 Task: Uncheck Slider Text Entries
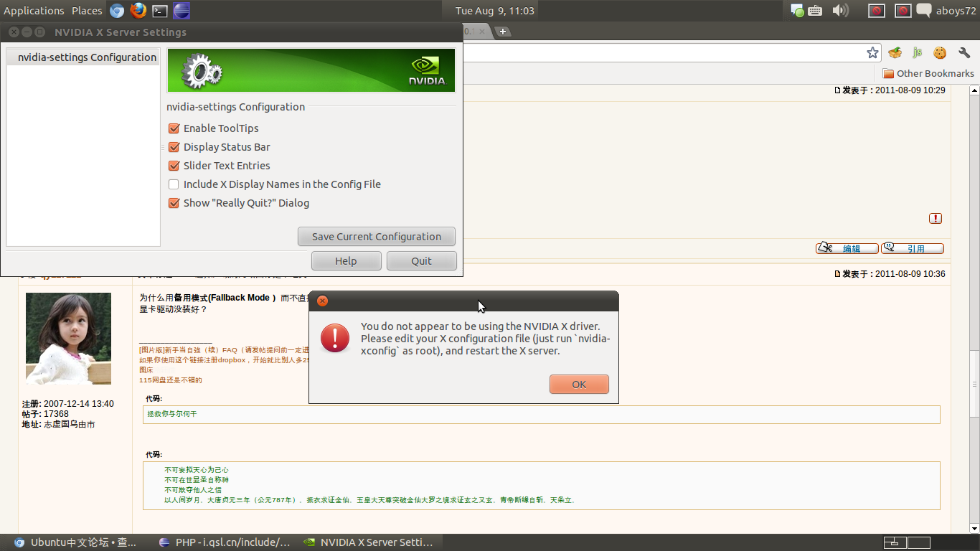[174, 166]
